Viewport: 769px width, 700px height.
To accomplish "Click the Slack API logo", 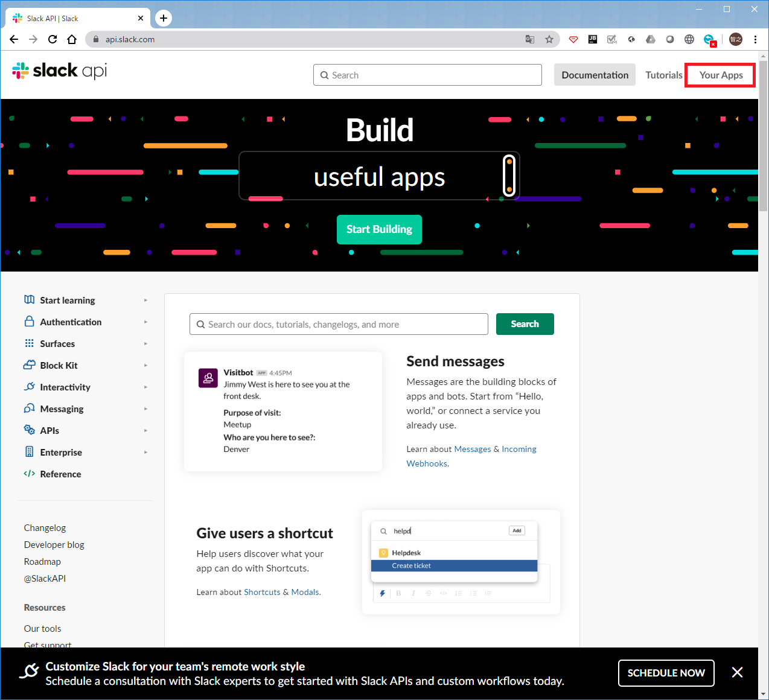I will coord(59,71).
